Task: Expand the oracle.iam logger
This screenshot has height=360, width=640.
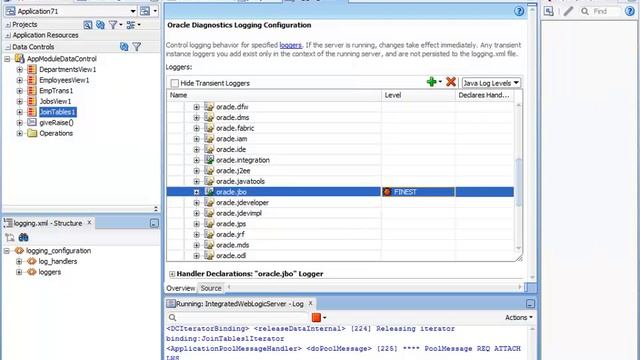Action: pos(196,139)
